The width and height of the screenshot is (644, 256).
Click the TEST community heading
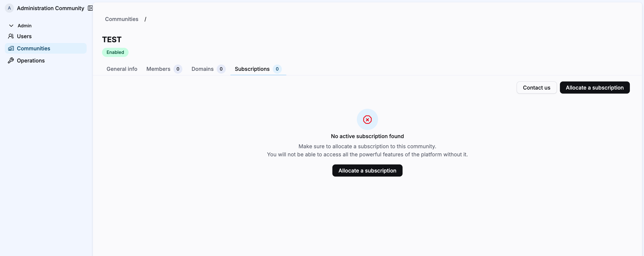[x=112, y=39]
